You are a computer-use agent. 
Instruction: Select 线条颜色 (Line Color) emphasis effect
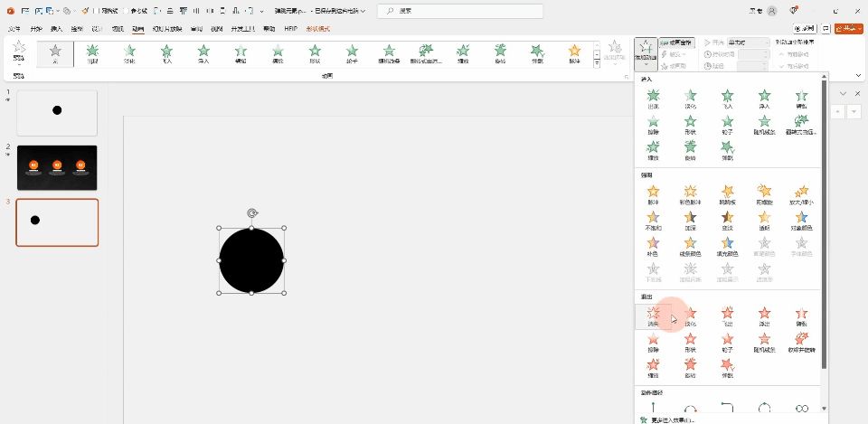tap(690, 247)
